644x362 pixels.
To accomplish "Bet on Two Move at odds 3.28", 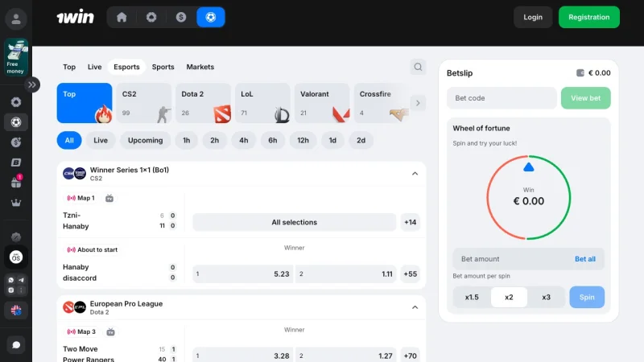I will 243,356.
